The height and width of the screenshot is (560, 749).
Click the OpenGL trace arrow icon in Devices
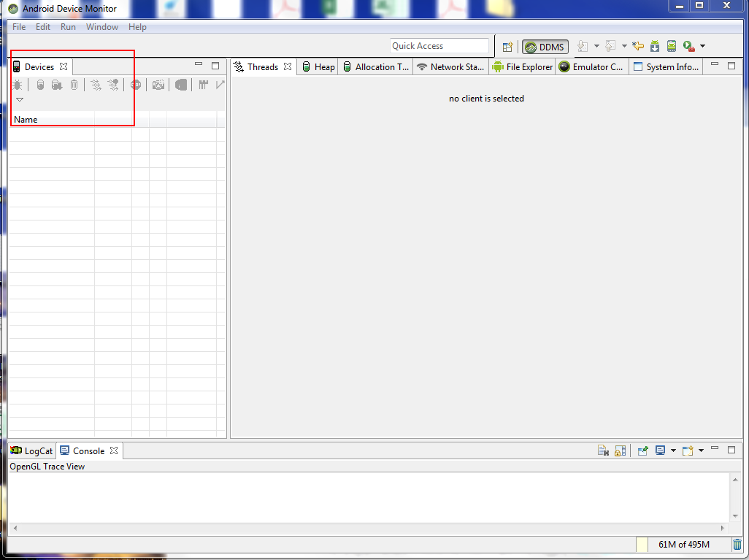pos(220,85)
